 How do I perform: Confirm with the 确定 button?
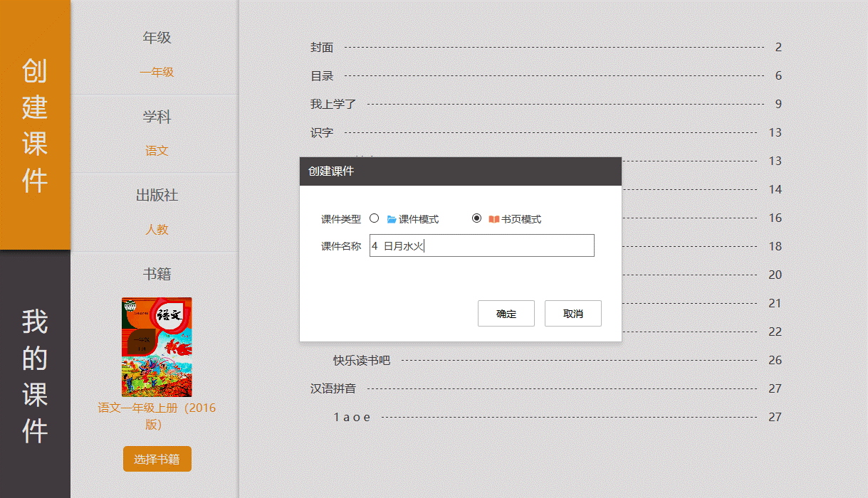(506, 314)
